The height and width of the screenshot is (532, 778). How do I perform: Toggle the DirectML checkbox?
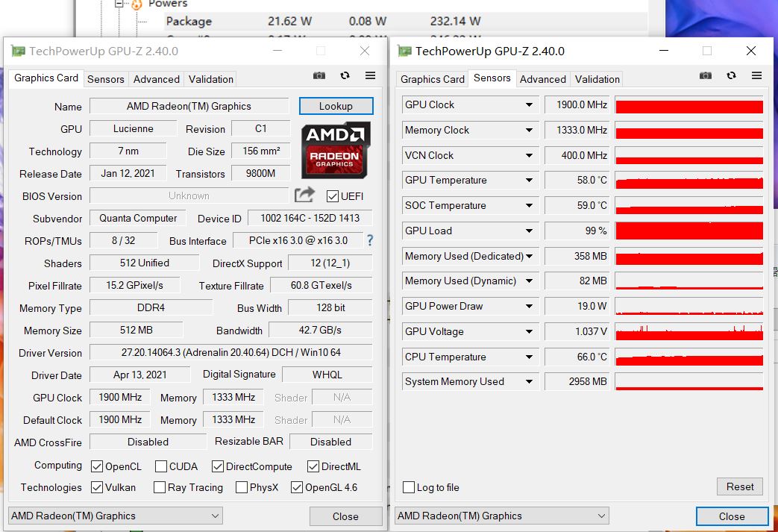tap(313, 466)
